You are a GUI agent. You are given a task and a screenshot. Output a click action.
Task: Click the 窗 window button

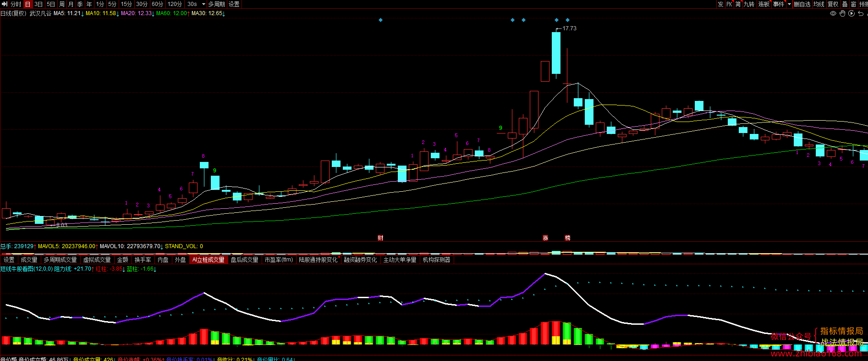tap(853, 4)
